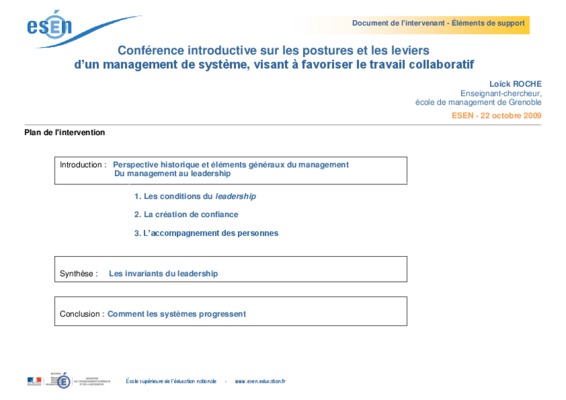Click the conference title heading

click(274, 57)
